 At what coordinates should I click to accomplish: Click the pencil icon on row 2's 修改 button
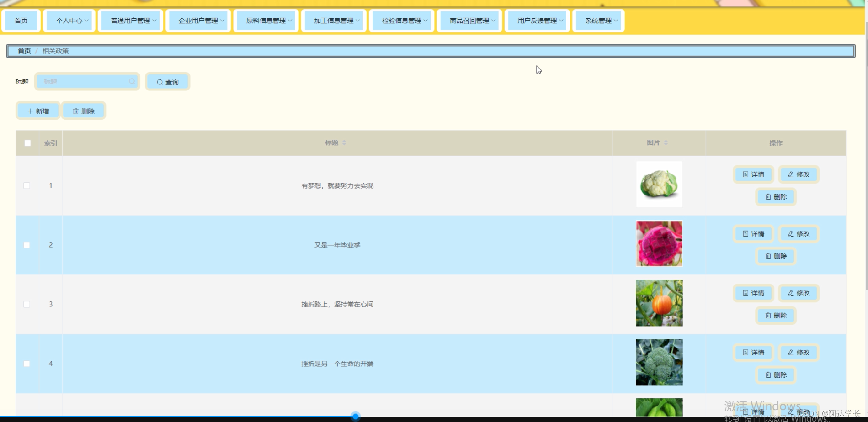point(791,233)
